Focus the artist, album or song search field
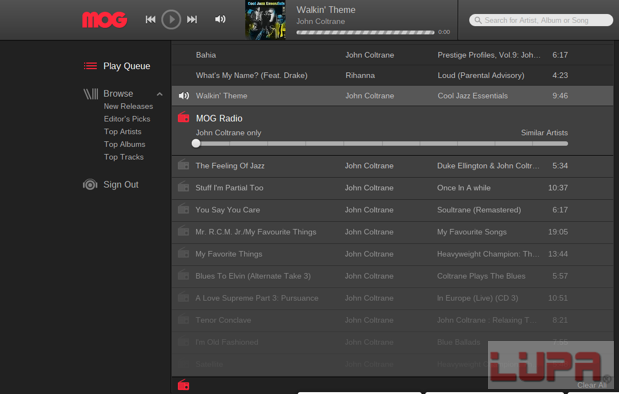The height and width of the screenshot is (394, 619). coord(541,20)
